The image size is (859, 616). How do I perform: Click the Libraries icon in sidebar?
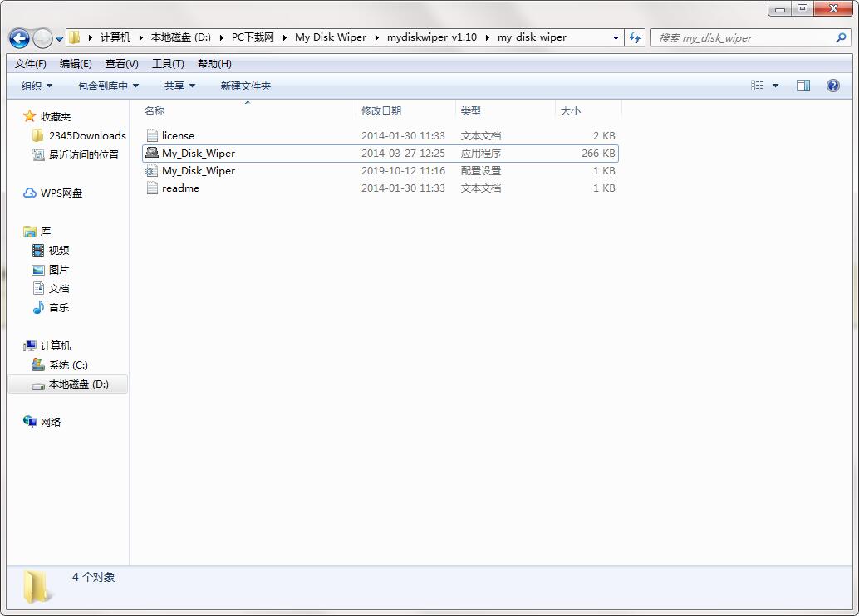30,231
